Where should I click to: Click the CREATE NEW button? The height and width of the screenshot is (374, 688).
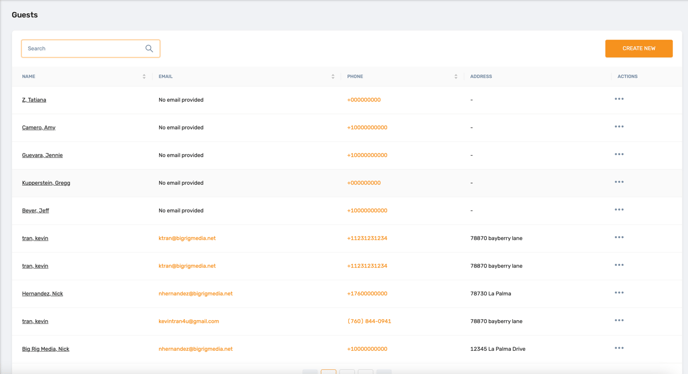(639, 48)
